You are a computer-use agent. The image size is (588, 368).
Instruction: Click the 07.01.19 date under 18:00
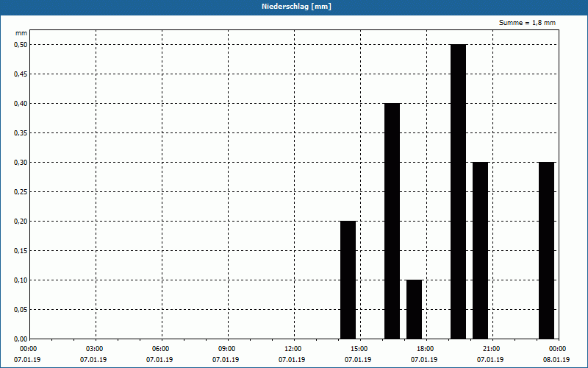click(424, 360)
